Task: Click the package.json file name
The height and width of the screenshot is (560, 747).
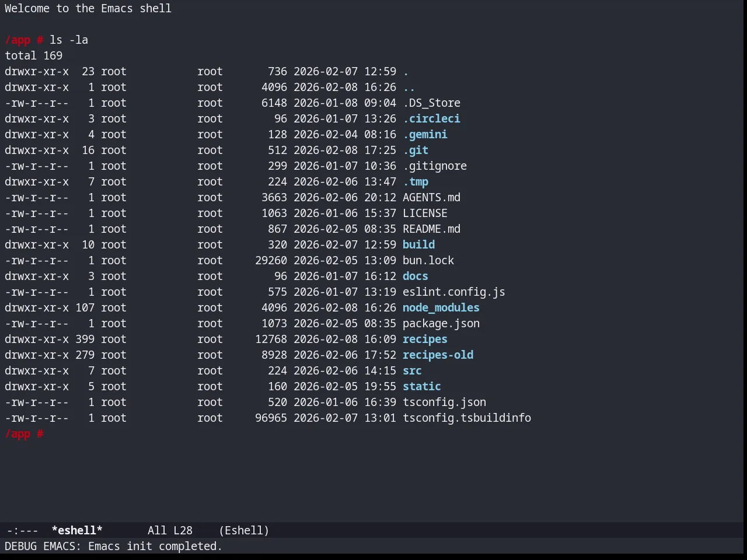Action: 441,323
